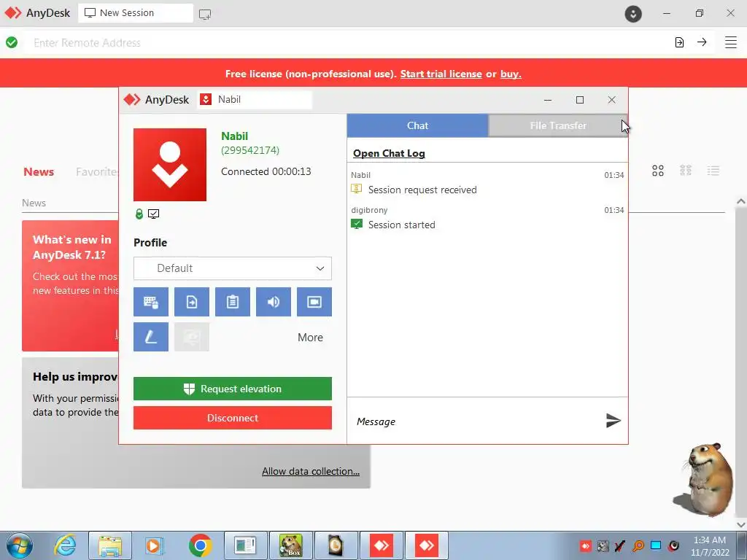This screenshot has height=560, width=747.
Task: Select the Favorites tab
Action: [x=97, y=172]
